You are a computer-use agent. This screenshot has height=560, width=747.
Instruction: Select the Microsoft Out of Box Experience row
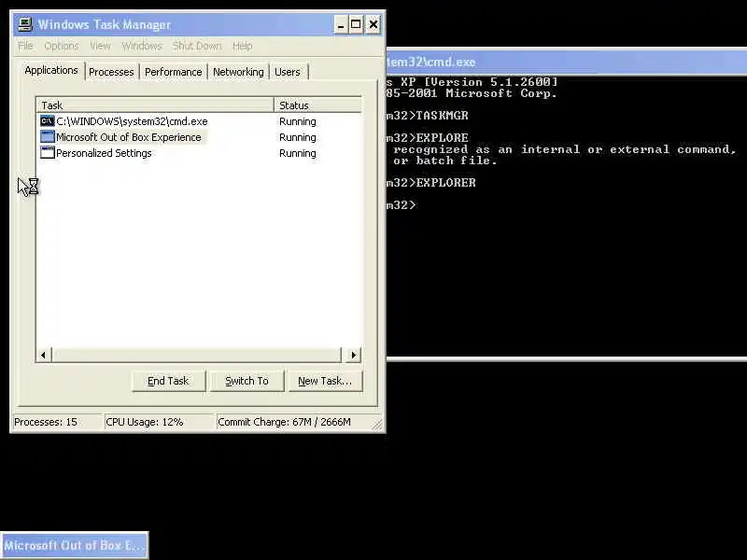[x=199, y=137]
